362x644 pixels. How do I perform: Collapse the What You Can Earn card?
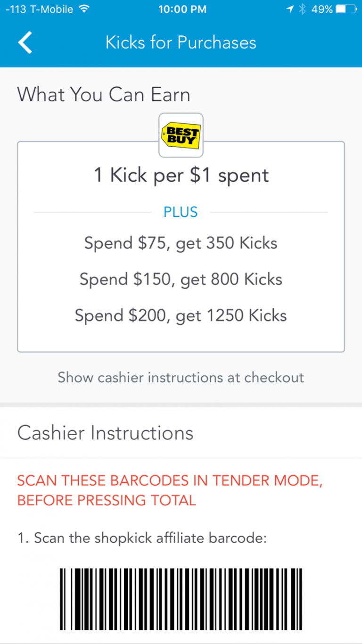coord(104,94)
